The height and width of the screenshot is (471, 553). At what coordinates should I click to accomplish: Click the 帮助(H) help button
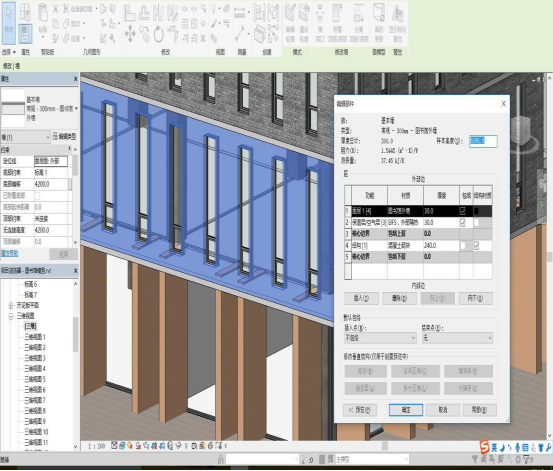point(480,410)
